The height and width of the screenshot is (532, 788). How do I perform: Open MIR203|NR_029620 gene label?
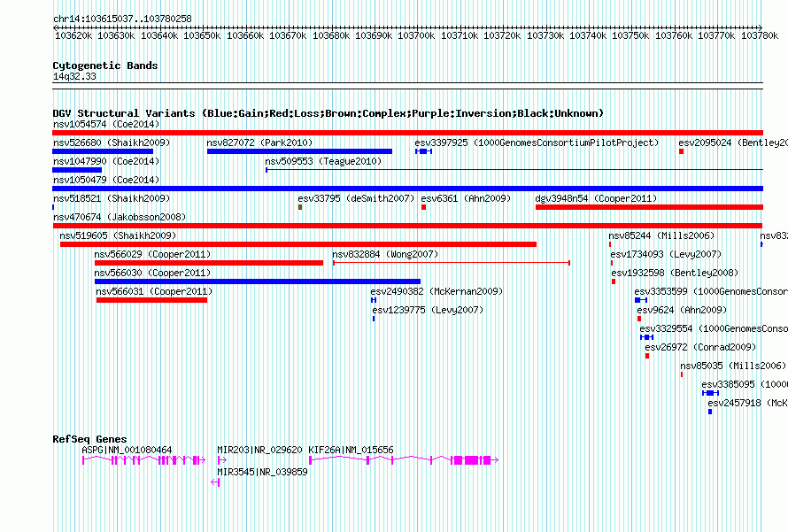(259, 450)
